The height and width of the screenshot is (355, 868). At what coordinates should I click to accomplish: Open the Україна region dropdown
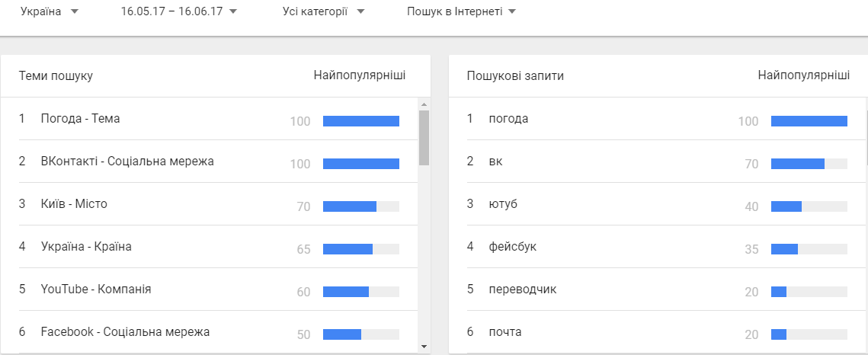pos(50,11)
